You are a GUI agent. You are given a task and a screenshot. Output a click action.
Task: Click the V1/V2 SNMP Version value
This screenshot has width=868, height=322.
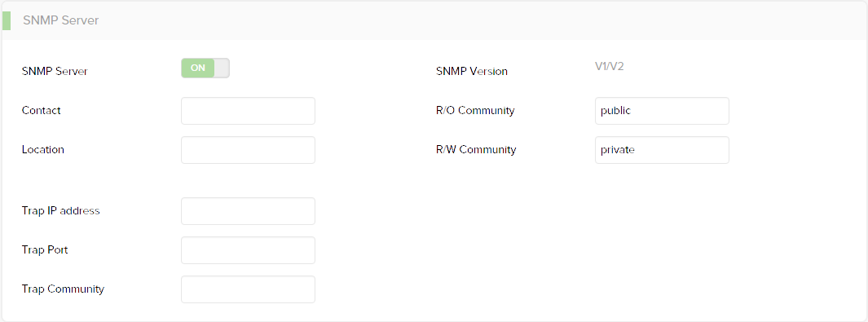tap(610, 66)
